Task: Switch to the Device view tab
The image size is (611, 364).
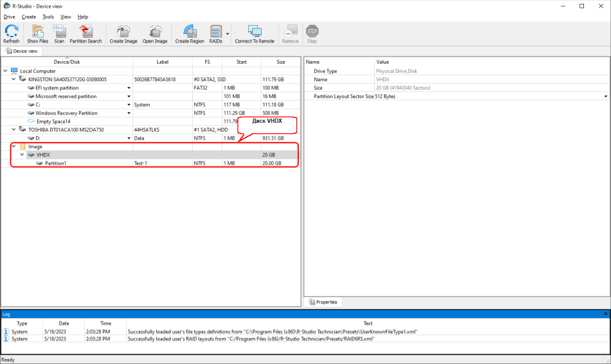Action: point(22,51)
